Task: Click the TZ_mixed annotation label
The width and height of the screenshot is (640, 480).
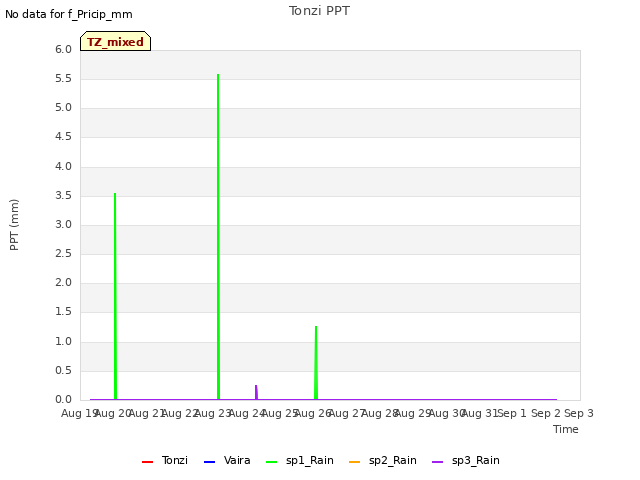Action: click(116, 41)
